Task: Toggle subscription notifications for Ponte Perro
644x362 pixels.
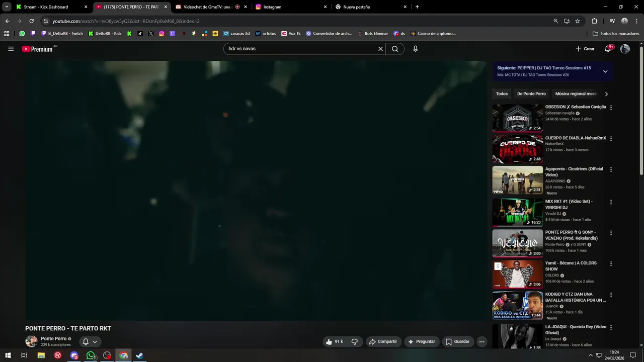Action: point(90,342)
